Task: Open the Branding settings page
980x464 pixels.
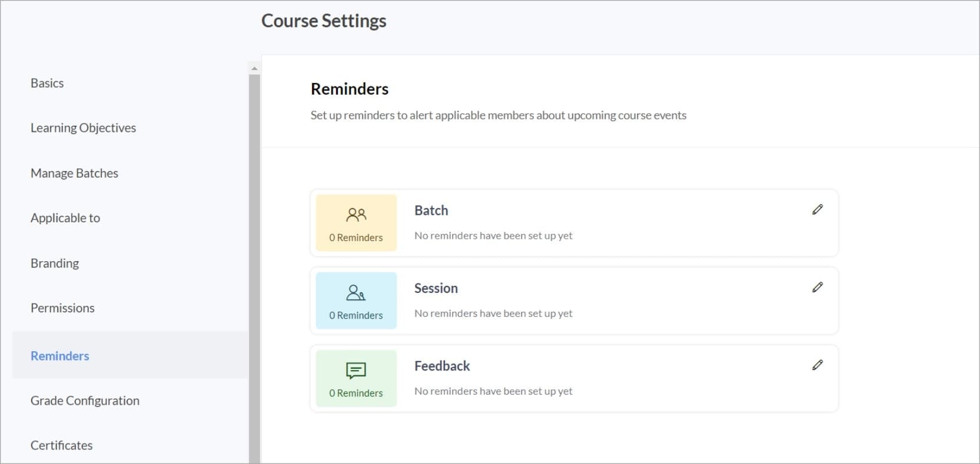Action: coord(55,263)
